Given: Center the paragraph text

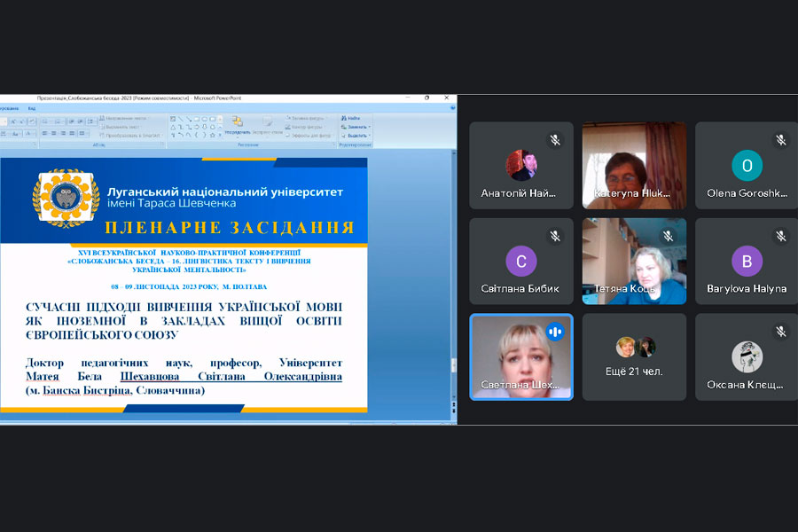Looking at the screenshot, I should [53, 133].
